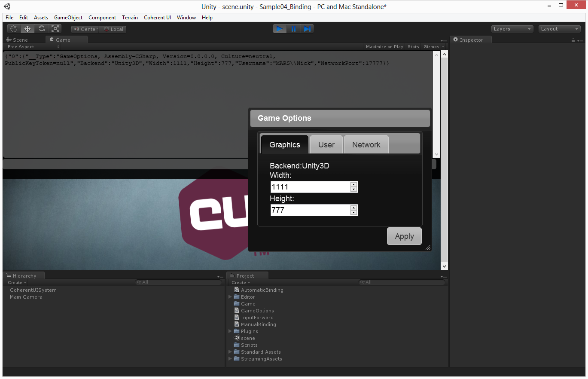The width and height of the screenshot is (588, 379).
Task: Select the User tab in Game Options
Action: (x=326, y=144)
